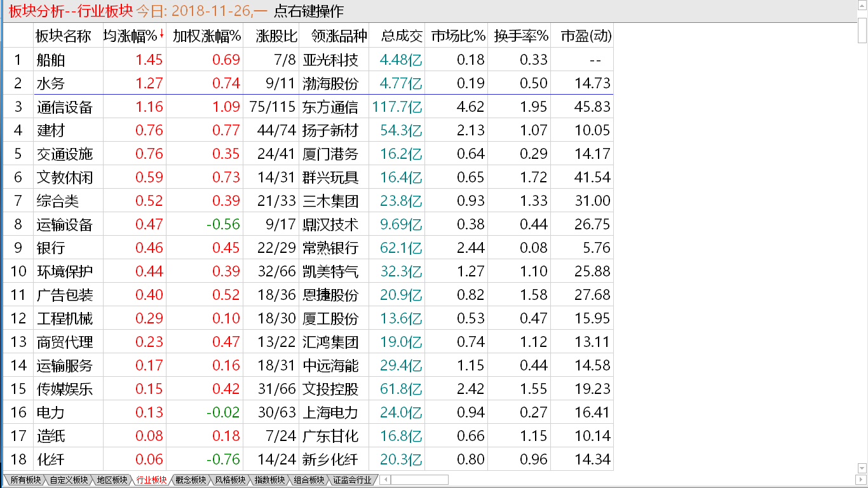868x488 pixels.
Task: Select the 运输设备 sector name
Action: (x=65, y=224)
